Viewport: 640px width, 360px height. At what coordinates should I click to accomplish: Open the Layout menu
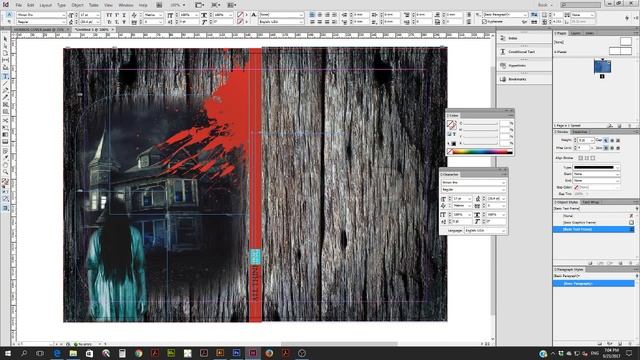[45, 5]
